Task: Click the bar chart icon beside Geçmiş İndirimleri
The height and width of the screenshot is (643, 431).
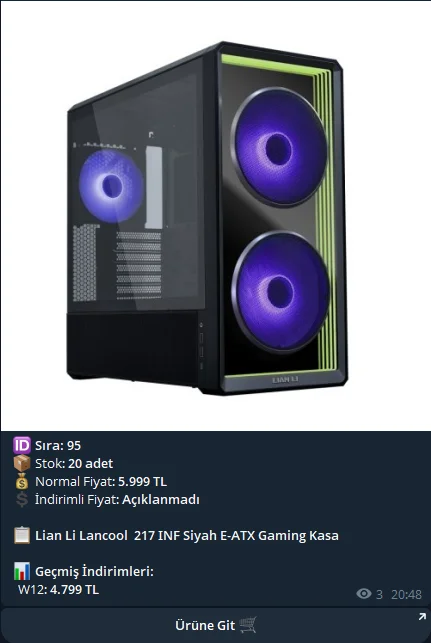Action: point(22,571)
